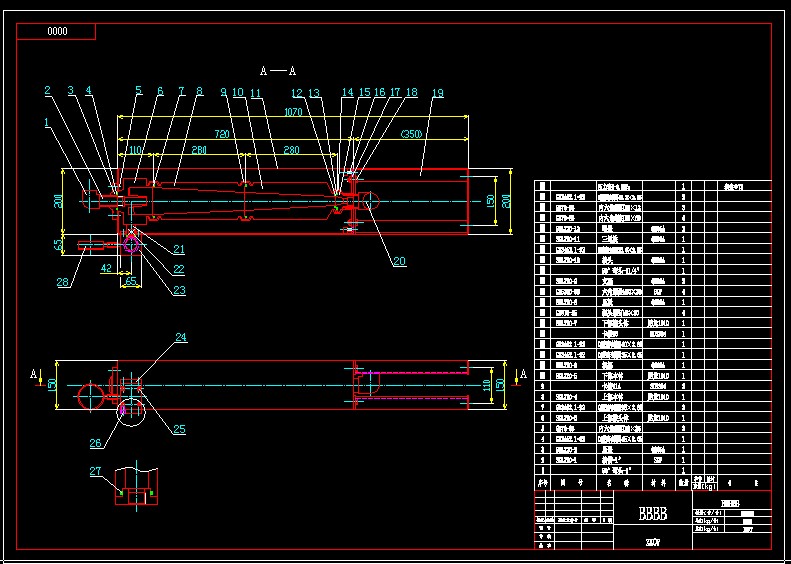The image size is (791, 564).
Task: Click the BBBB title block text
Action: (x=652, y=515)
